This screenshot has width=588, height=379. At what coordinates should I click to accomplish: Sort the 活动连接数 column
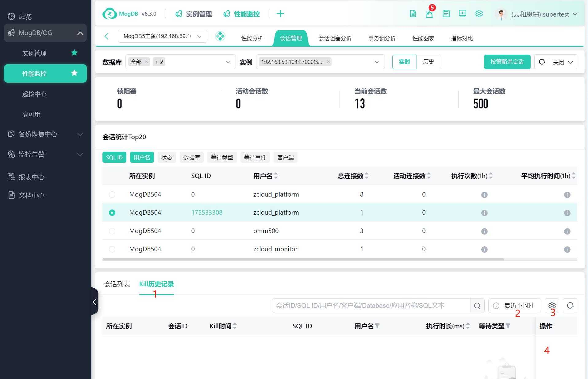[429, 176]
